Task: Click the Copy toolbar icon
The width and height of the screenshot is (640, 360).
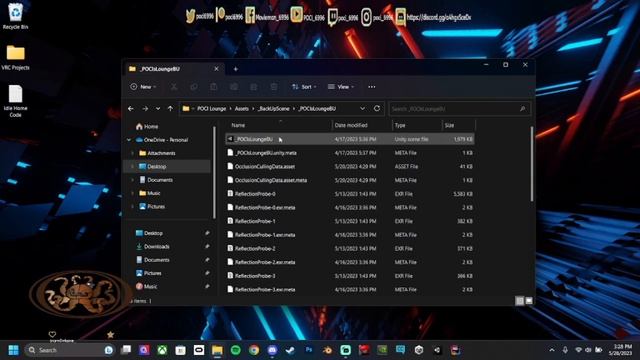Action: pos(194,87)
